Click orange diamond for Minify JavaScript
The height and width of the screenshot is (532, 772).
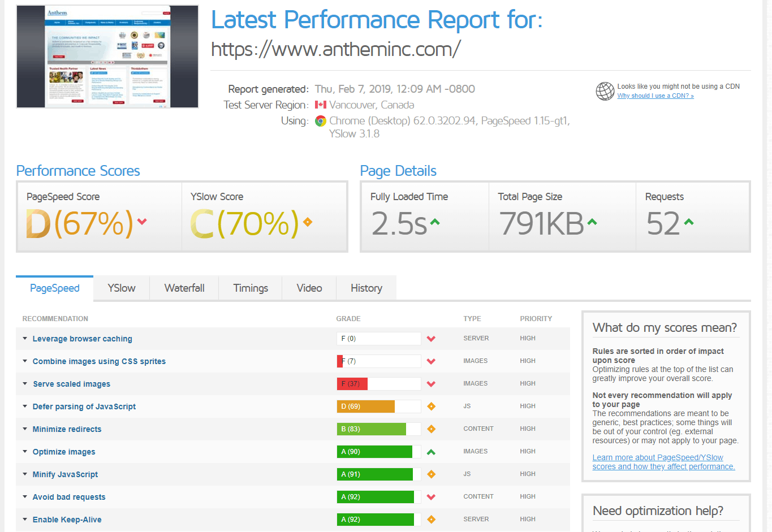pos(431,474)
